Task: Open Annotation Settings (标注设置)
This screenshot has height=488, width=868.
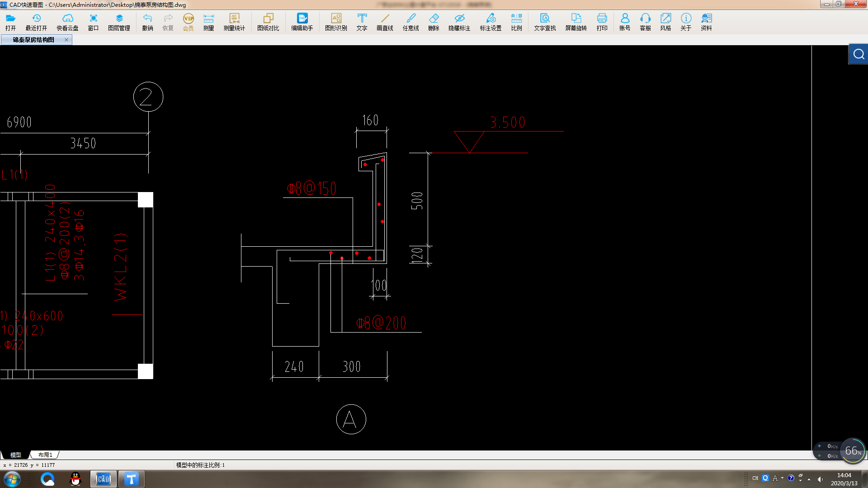Action: pyautogui.click(x=491, y=22)
